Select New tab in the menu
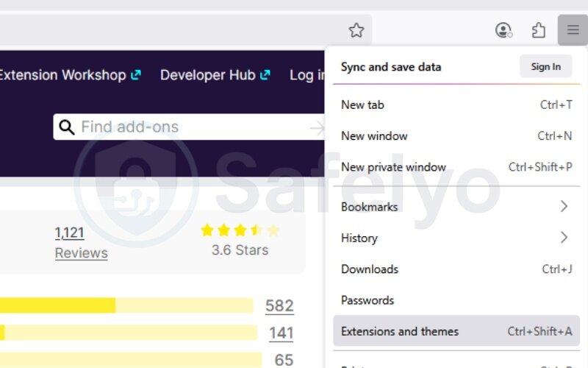The width and height of the screenshot is (588, 368). tap(456, 105)
